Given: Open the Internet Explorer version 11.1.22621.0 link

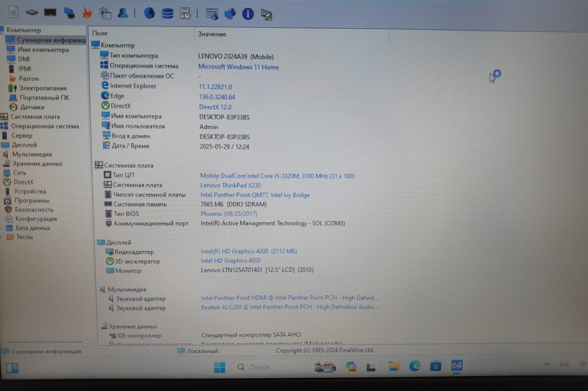Looking at the screenshot, I should [215, 87].
